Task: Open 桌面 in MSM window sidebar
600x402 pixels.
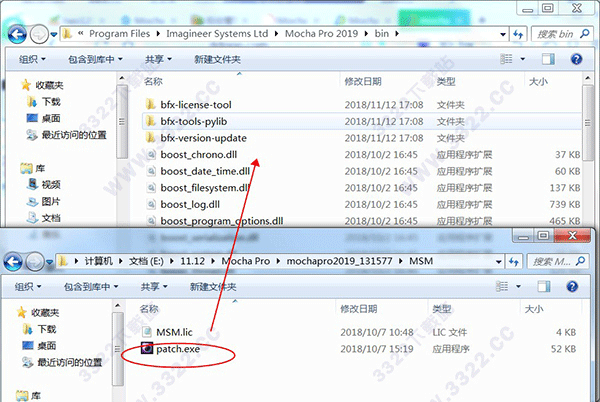Action: tap(40, 346)
